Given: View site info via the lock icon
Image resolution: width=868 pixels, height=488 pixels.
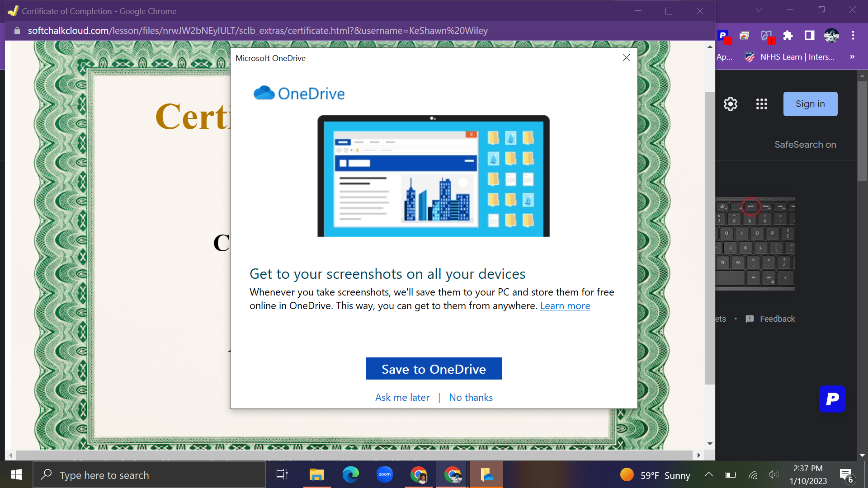Looking at the screenshot, I should click(x=17, y=31).
